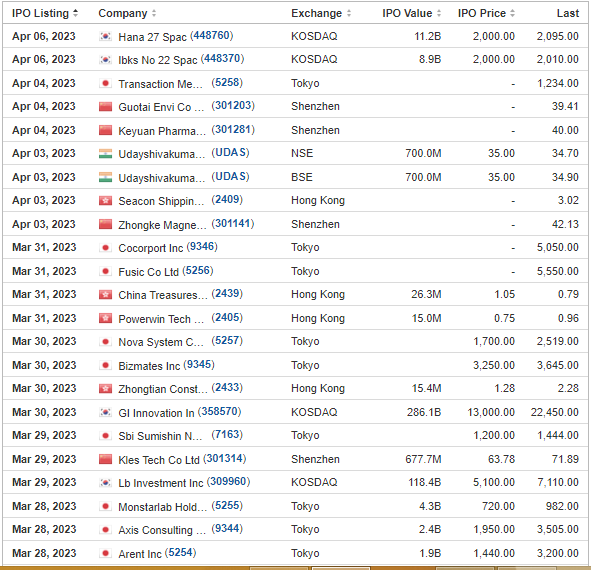Open Zhongtian Const... company link
The height and width of the screenshot is (570, 591).
point(163,389)
